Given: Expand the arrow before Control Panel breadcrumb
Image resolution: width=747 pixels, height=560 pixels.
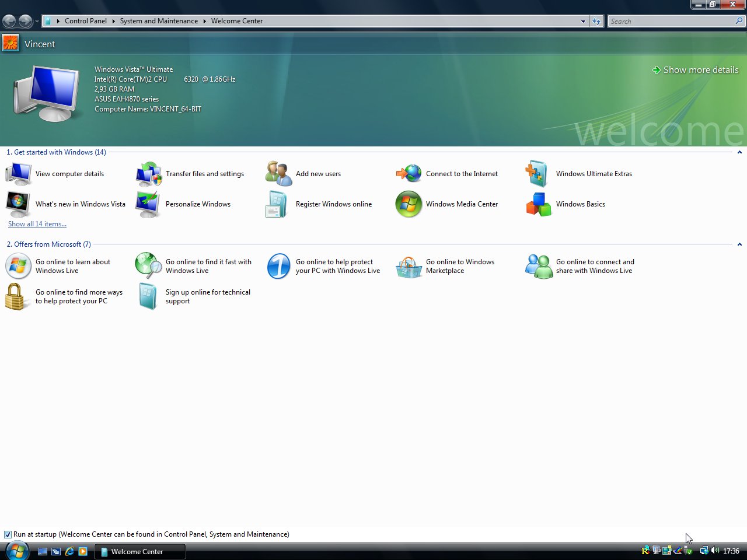Looking at the screenshot, I should coord(58,21).
